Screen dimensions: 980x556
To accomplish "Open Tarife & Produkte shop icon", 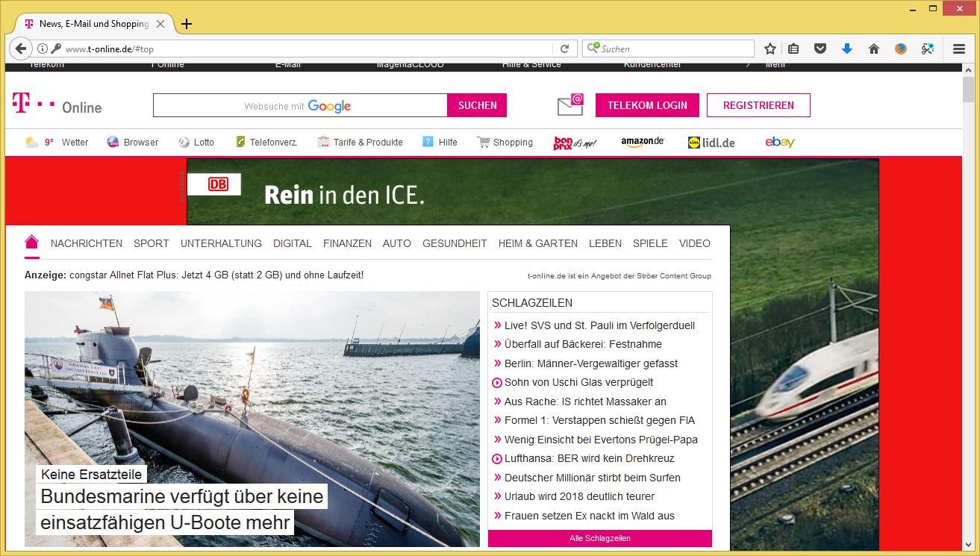I will (323, 142).
